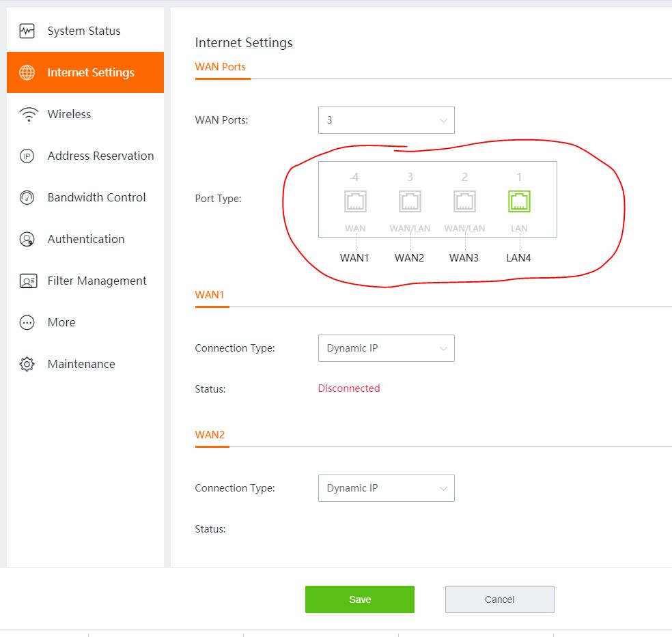The height and width of the screenshot is (637, 672).
Task: Select the green LAN port 1 icon
Action: click(x=519, y=201)
